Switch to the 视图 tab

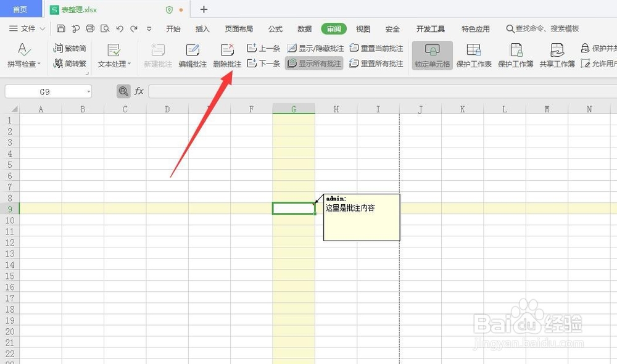(363, 29)
